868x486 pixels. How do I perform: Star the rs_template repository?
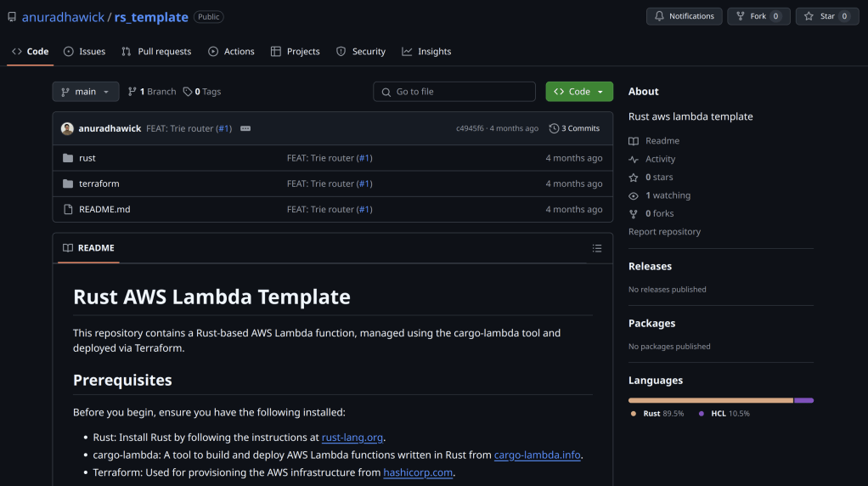(x=820, y=16)
